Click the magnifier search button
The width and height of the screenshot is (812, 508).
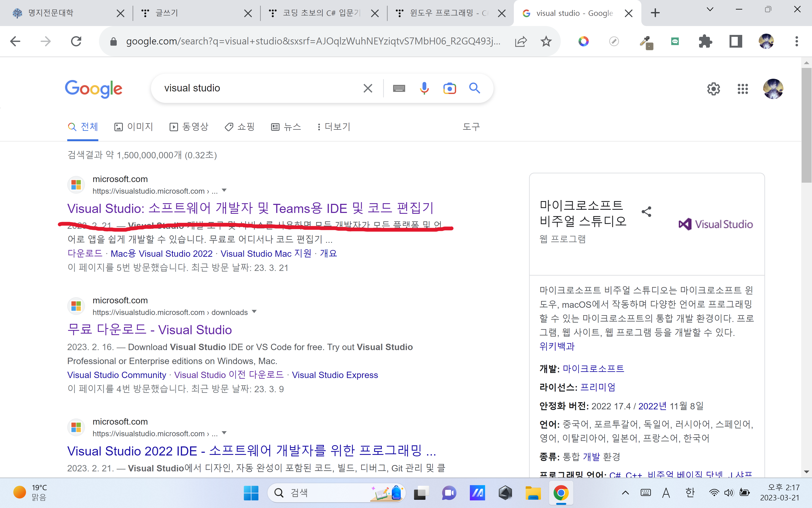point(475,88)
